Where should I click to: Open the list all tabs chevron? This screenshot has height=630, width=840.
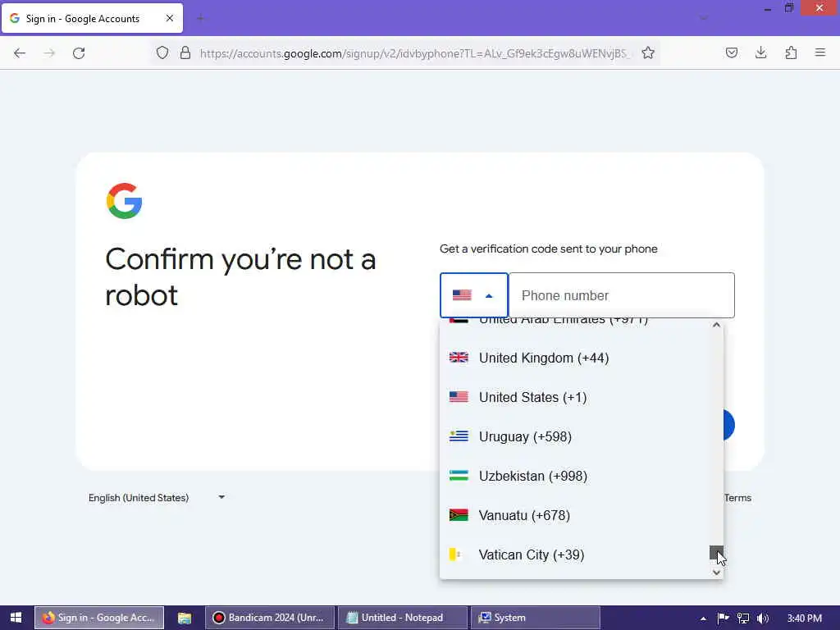[x=703, y=18]
